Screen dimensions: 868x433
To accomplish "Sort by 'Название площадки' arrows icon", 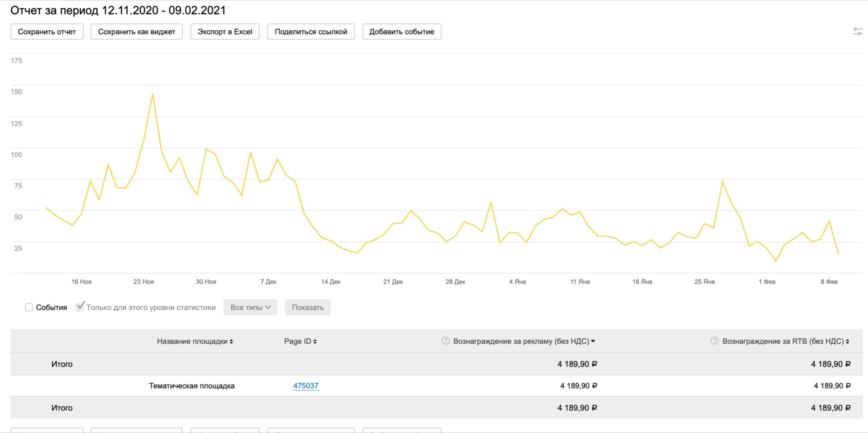I will [231, 341].
